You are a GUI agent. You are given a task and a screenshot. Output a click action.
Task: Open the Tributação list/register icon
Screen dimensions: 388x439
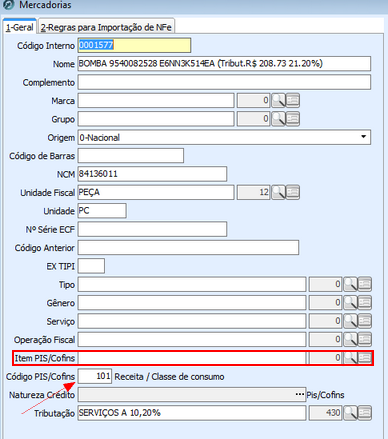click(365, 413)
